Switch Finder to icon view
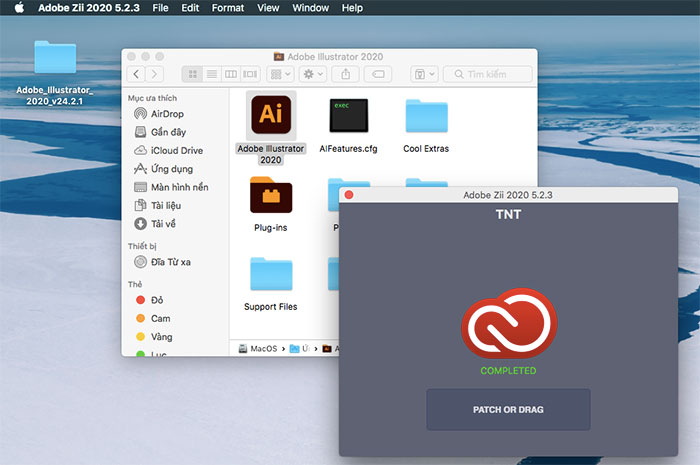The image size is (700, 465). tap(192, 74)
